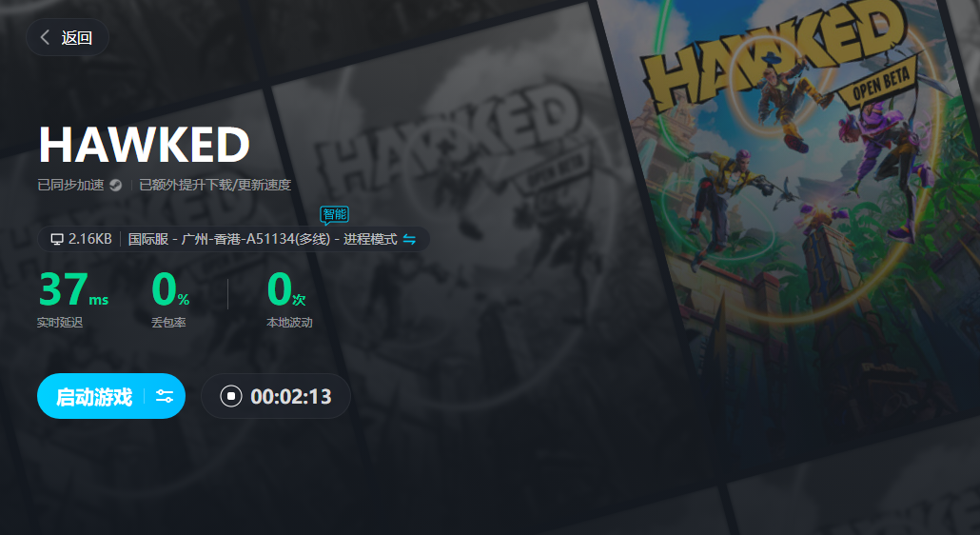Click the Steam sync icon
The height and width of the screenshot is (535, 980).
(x=116, y=185)
